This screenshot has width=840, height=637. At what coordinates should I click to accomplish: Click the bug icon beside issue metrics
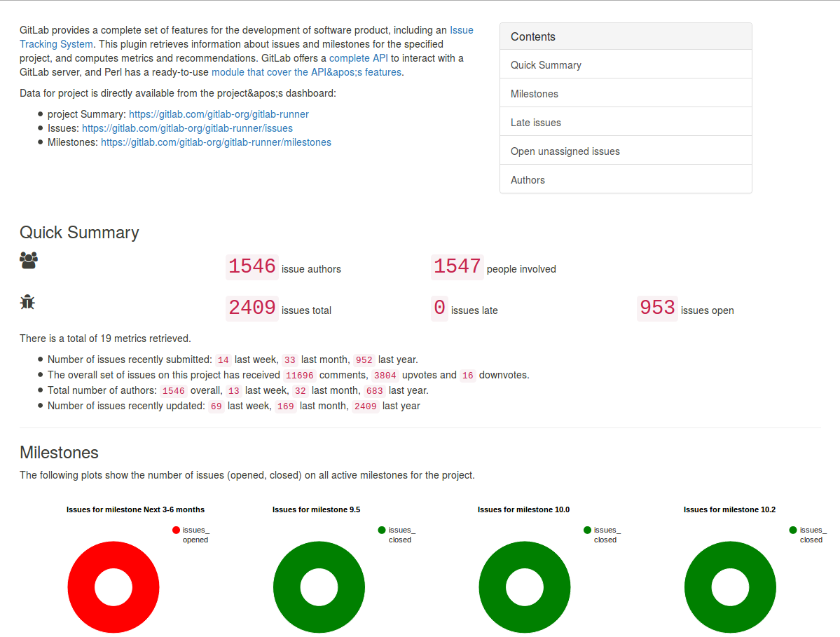click(27, 301)
